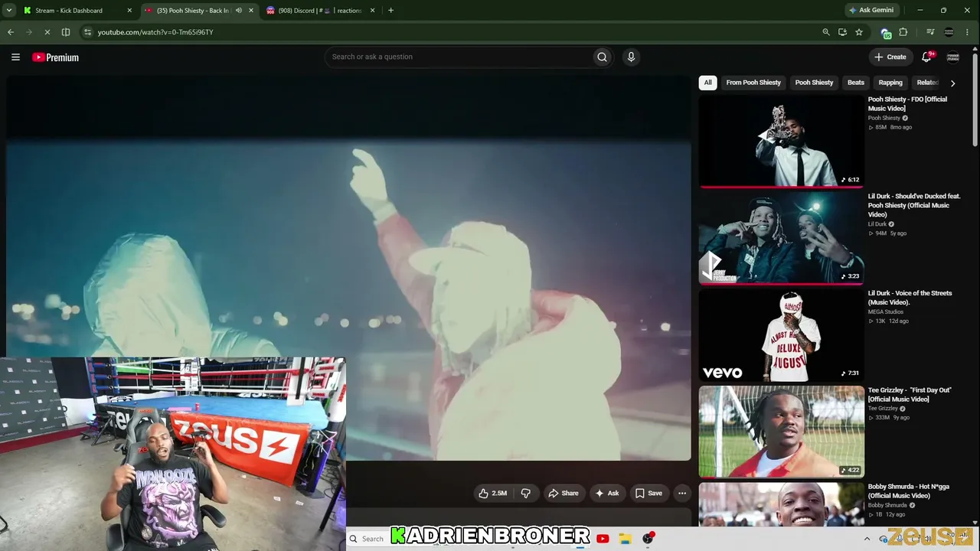Open more actions ellipsis under the video
The image size is (980, 551).
(682, 494)
